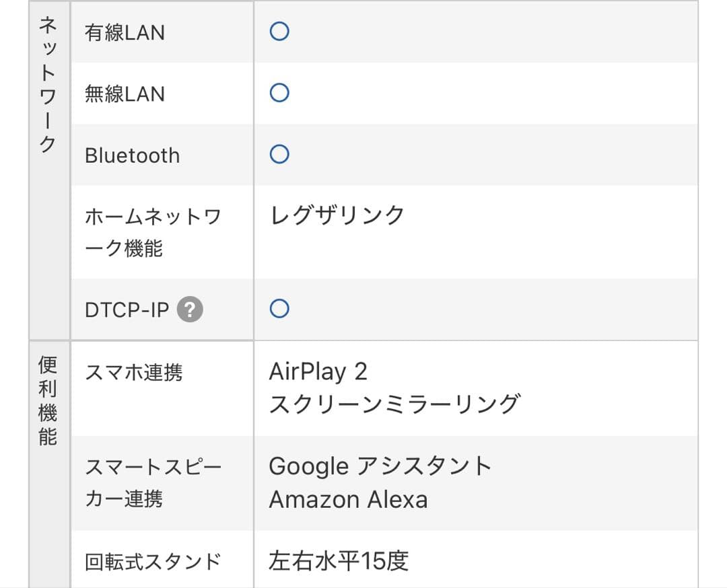The height and width of the screenshot is (588, 727).
Task: Click the ホームネットワーク機能 label
Action: pyautogui.click(x=153, y=232)
